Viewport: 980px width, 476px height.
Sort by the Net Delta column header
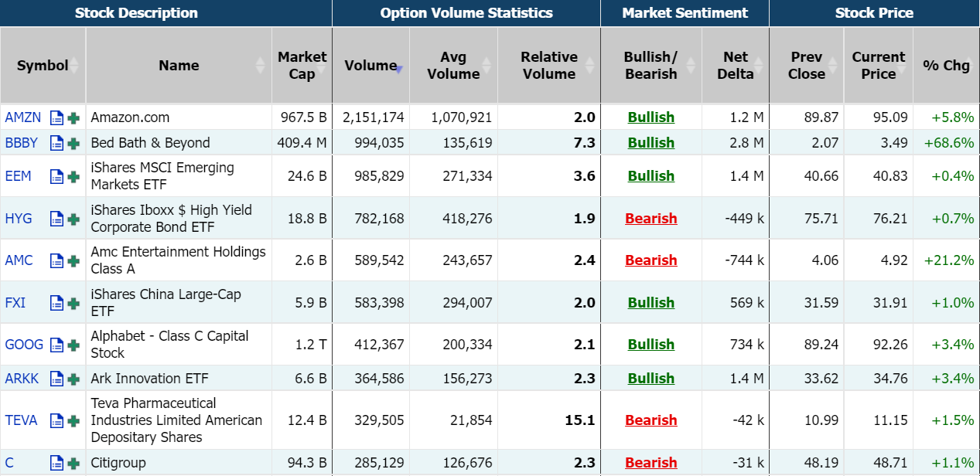pos(735,66)
